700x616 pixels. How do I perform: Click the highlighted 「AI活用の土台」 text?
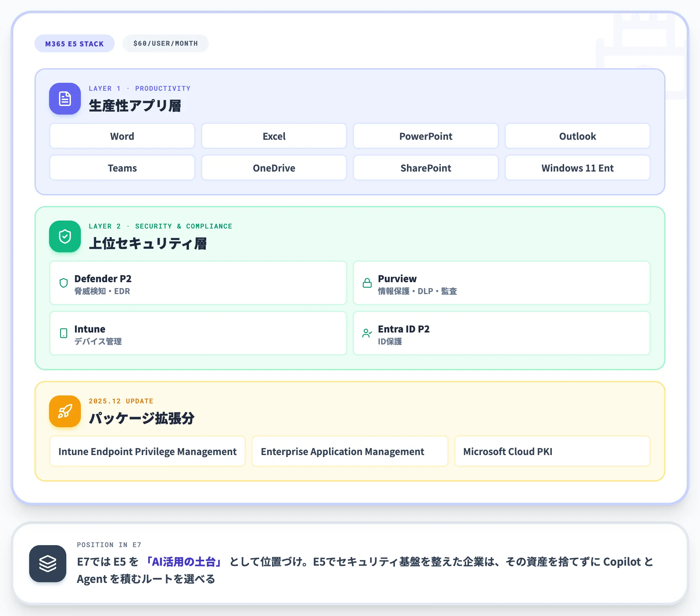tap(184, 562)
